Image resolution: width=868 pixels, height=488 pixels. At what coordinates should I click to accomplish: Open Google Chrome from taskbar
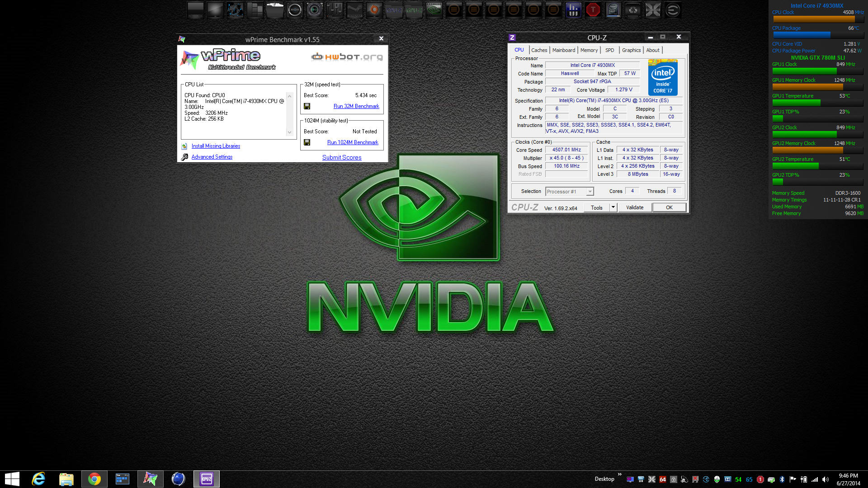click(x=94, y=479)
